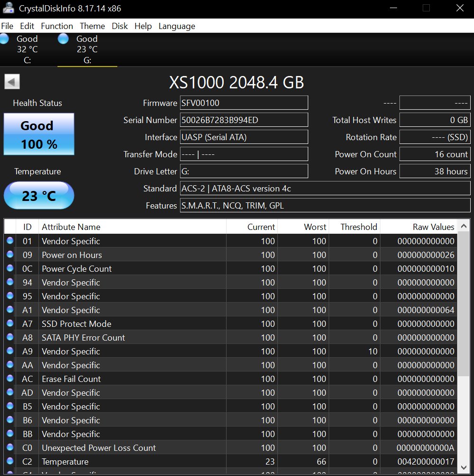Click the previous disk arrow icon

coord(12,81)
